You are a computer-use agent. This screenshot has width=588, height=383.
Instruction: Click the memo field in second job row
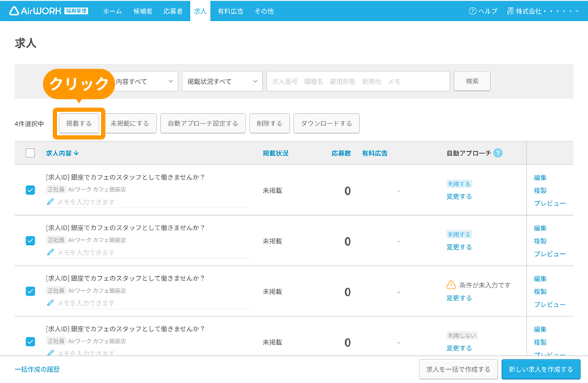149,253
